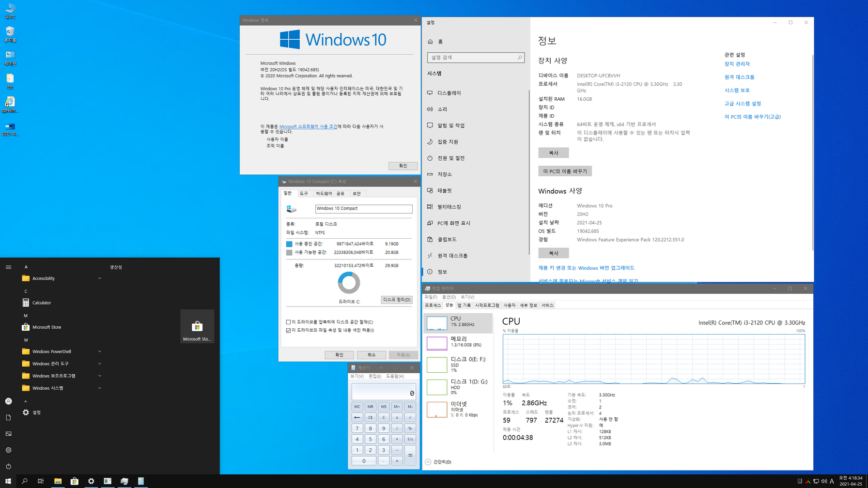The image size is (868, 488).
Task: Open the Microsoft Store tile
Action: (x=197, y=327)
